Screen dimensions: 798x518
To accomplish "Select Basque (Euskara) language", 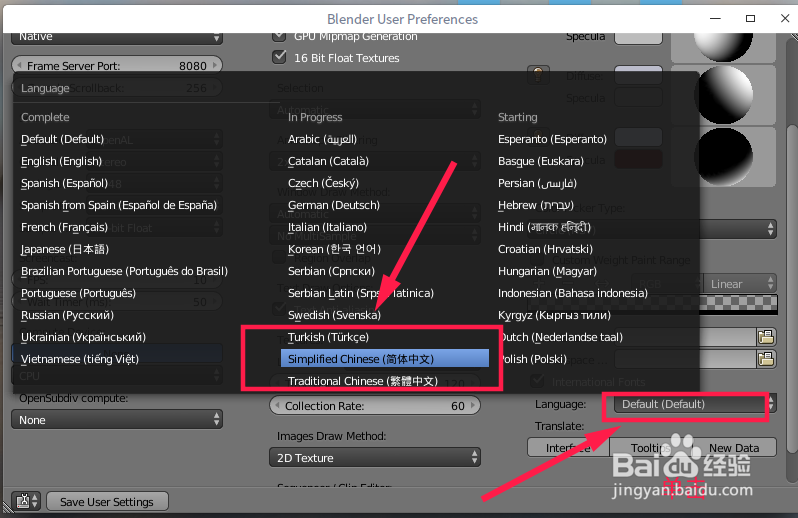I will pyautogui.click(x=540, y=161).
